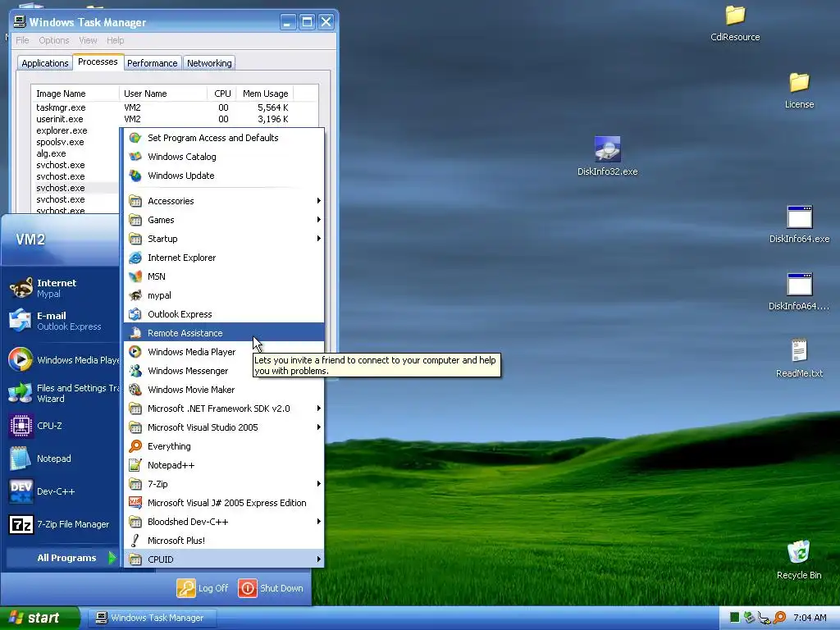This screenshot has width=840, height=630.
Task: Select spoolsv.exe process row
Action: pos(60,142)
